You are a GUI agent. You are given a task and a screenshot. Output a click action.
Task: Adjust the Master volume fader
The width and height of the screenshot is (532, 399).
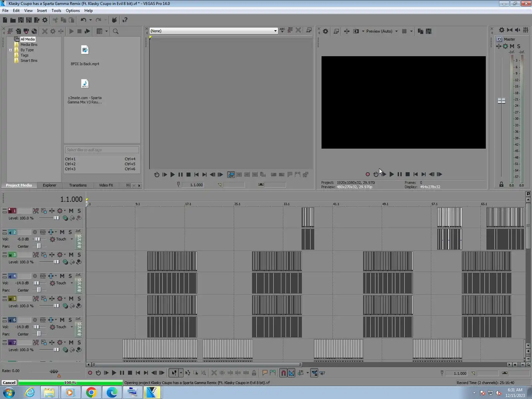coord(501,100)
